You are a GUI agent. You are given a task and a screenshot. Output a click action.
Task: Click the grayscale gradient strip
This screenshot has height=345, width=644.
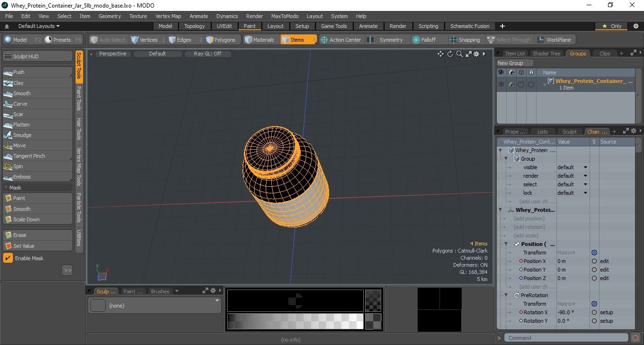tap(295, 321)
